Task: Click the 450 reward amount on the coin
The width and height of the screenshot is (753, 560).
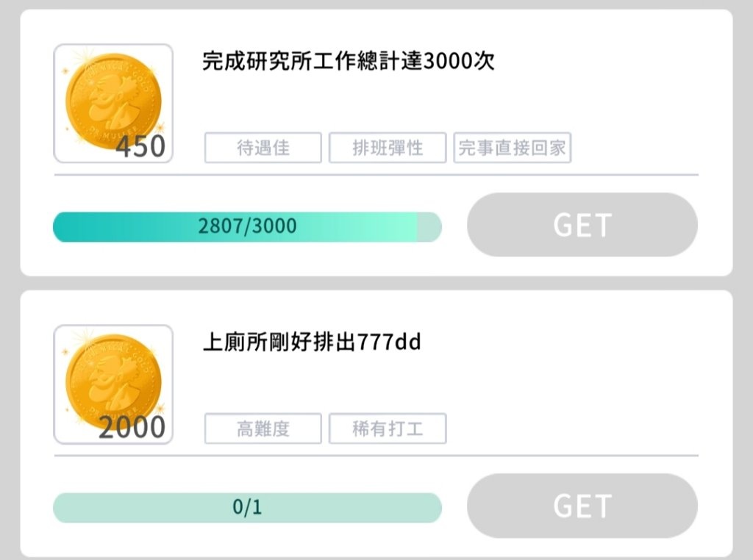Action: 140,146
